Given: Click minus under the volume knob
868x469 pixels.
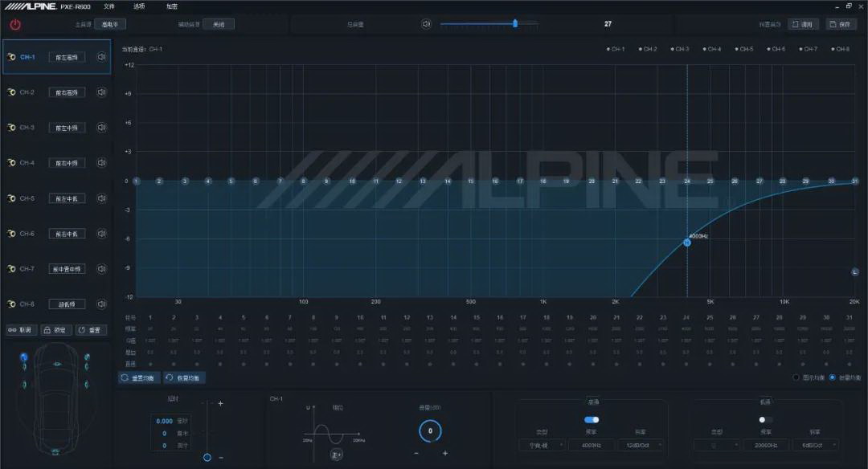Looking at the screenshot, I should pyautogui.click(x=416, y=454).
